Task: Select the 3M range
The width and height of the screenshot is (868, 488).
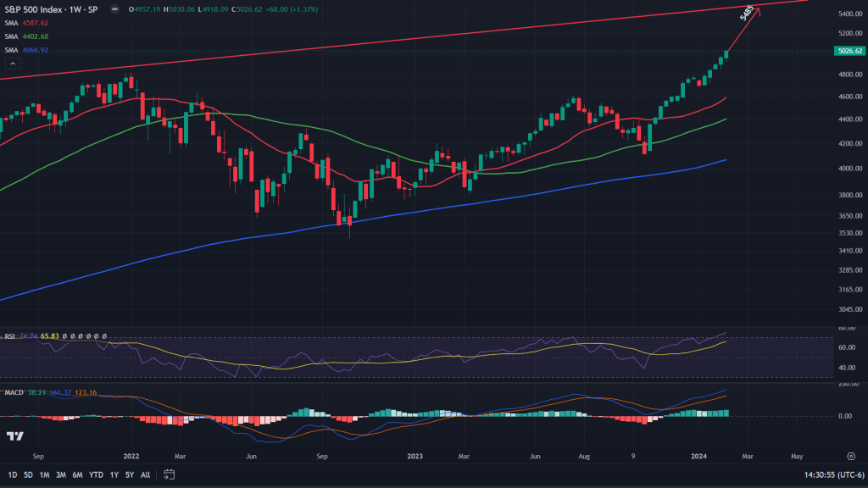Action: pos(61,474)
